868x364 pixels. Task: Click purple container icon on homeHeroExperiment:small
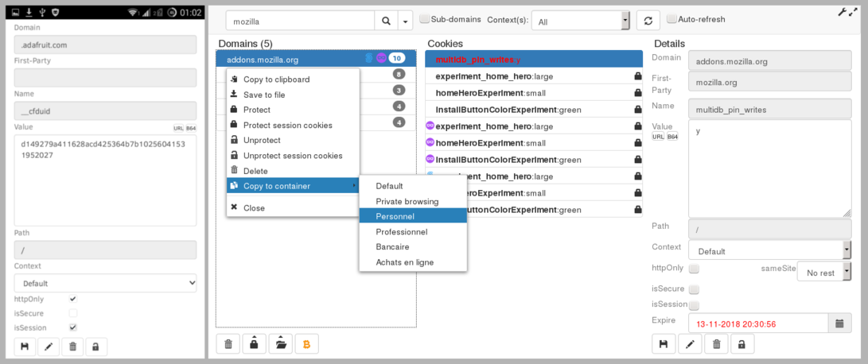[430, 143]
